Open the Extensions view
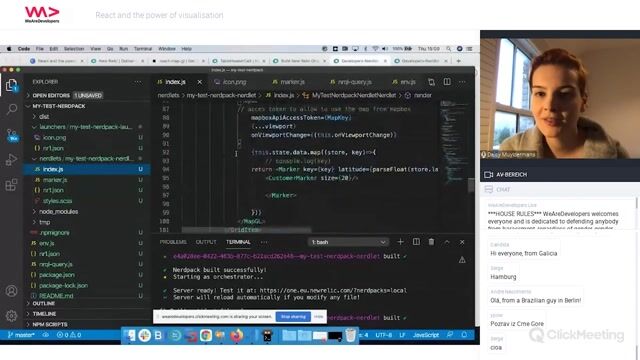The width and height of the screenshot is (640, 360). point(11,184)
